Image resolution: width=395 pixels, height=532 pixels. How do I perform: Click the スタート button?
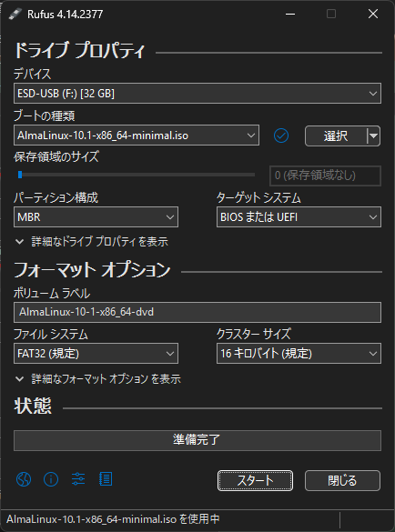pos(255,480)
